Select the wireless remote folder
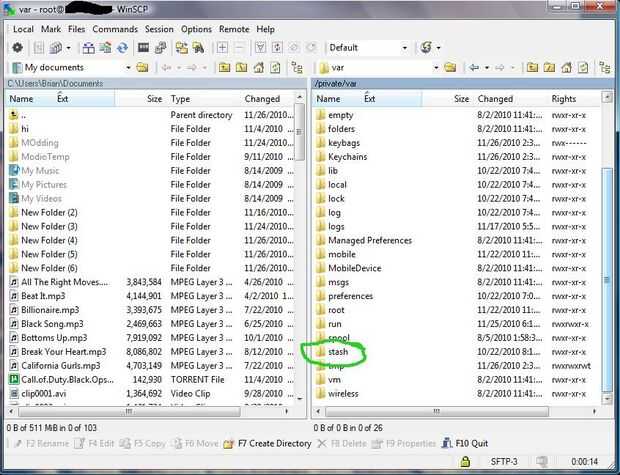Viewport: 620px width, 475px height. tap(343, 394)
